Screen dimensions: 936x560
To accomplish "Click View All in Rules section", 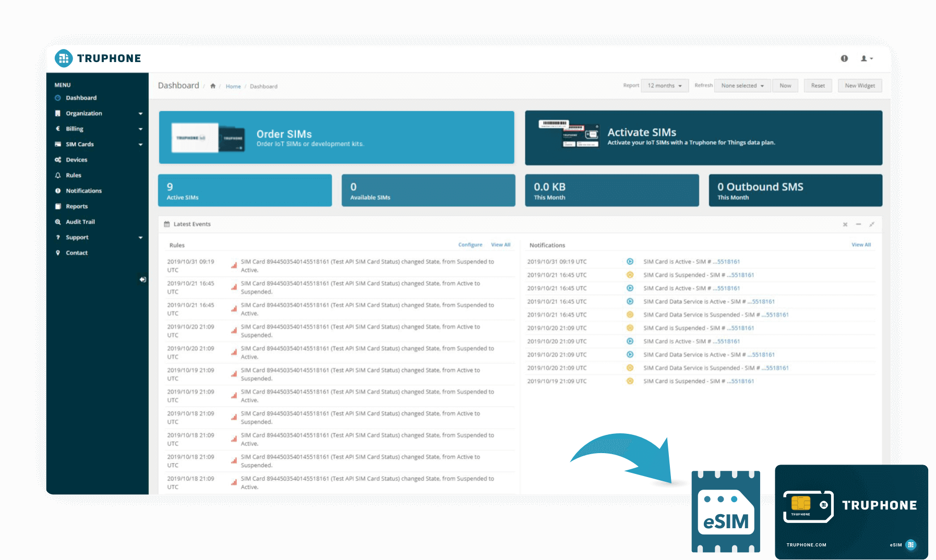I will pos(500,245).
